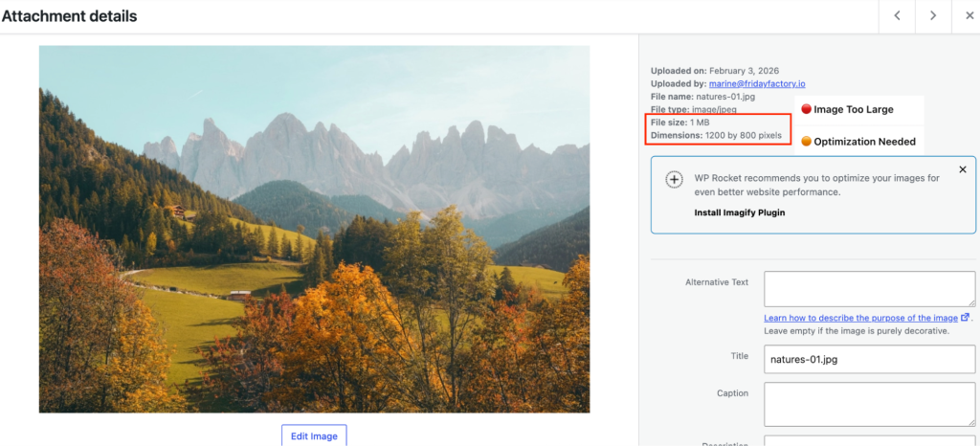980x446 pixels.
Task: Click the Alternative Text label
Action: click(717, 281)
